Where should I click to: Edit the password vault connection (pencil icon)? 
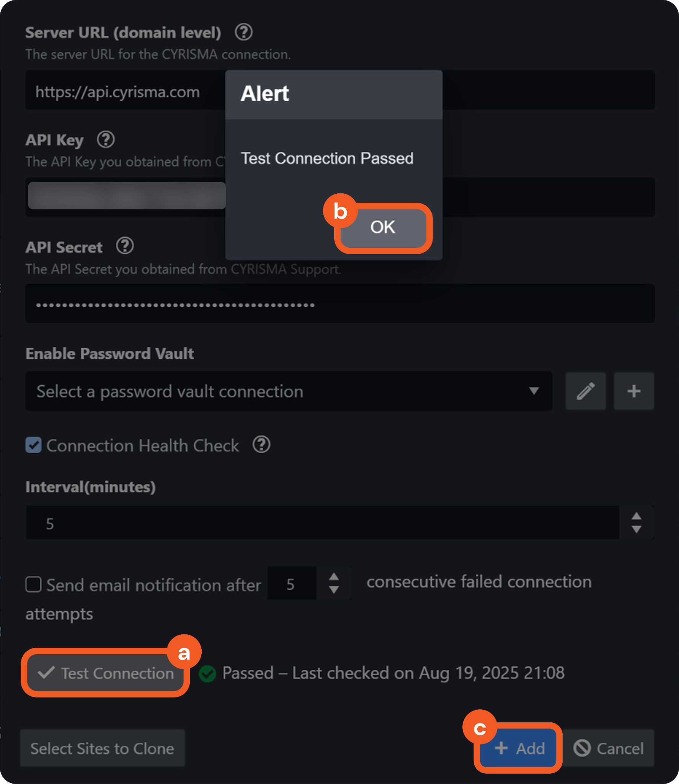coord(586,391)
